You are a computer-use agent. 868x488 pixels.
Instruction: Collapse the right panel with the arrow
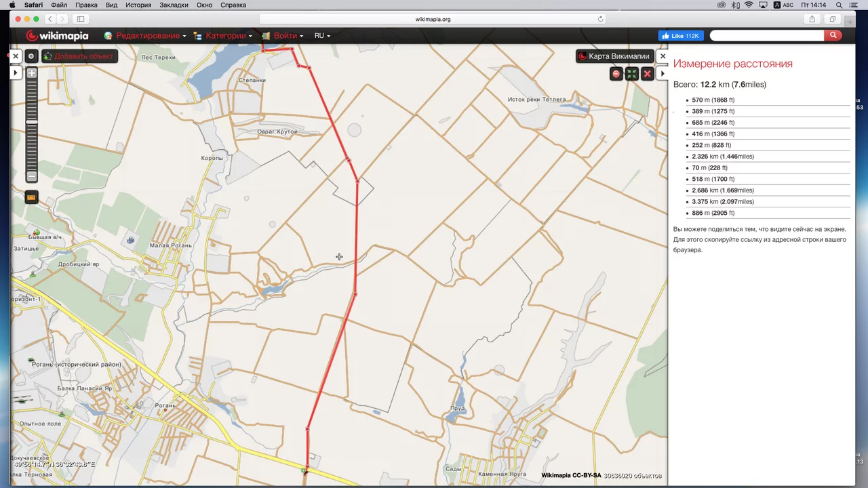pos(663,73)
